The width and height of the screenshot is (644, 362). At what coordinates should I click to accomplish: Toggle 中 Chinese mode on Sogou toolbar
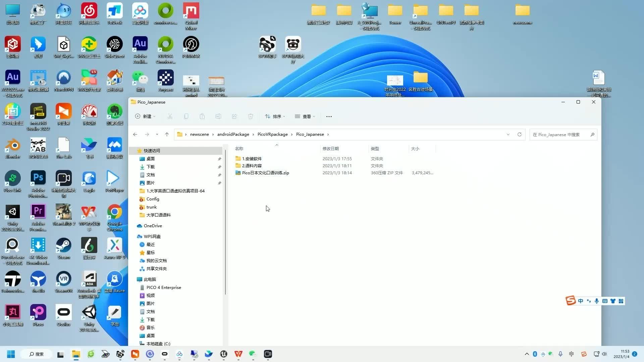coord(580,301)
